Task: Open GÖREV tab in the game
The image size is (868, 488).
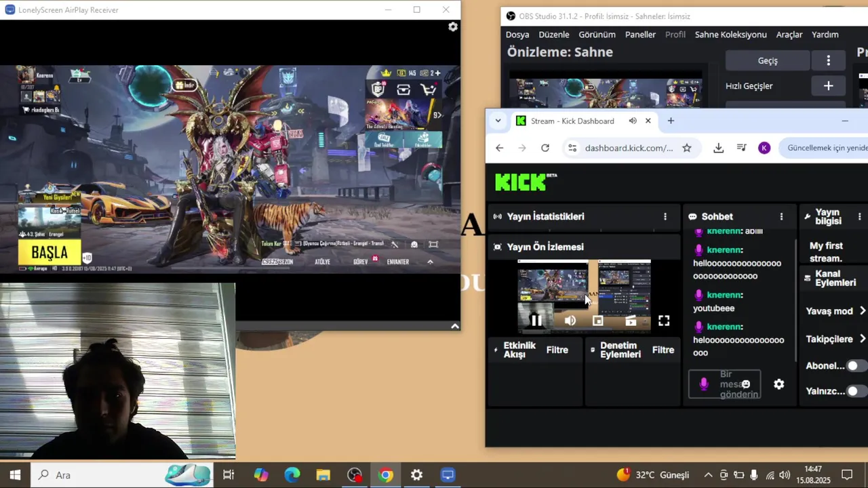Action: click(360, 262)
